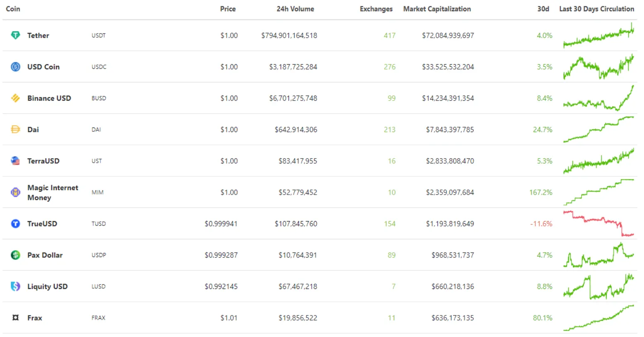Click TrueUSD's red 30-day chart
644x337 pixels.
point(598,224)
